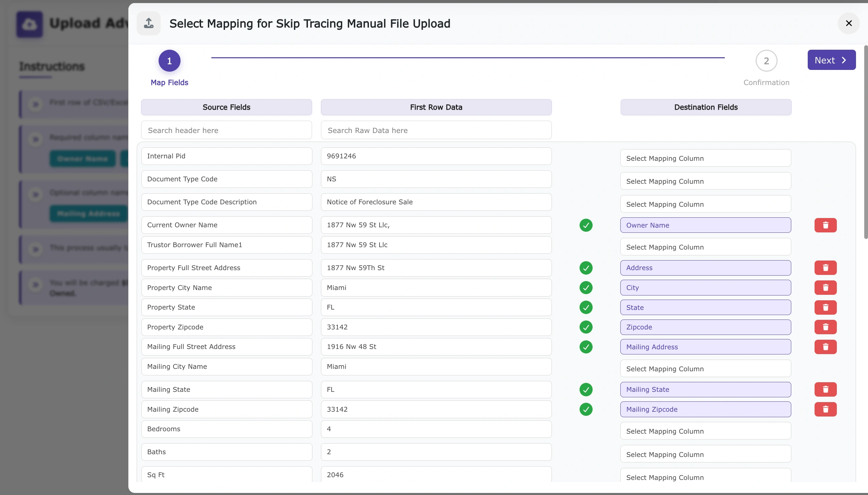Click green checkmark next to Current Owner Name row

[586, 225]
